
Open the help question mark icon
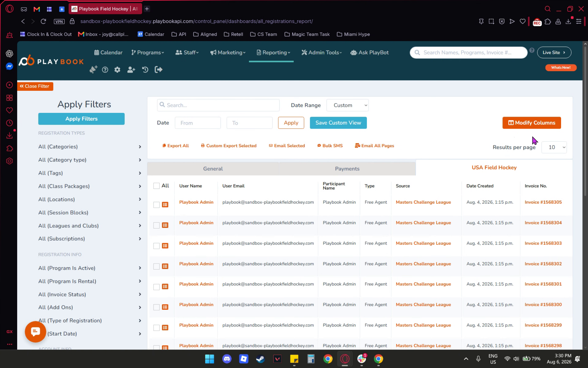point(105,70)
